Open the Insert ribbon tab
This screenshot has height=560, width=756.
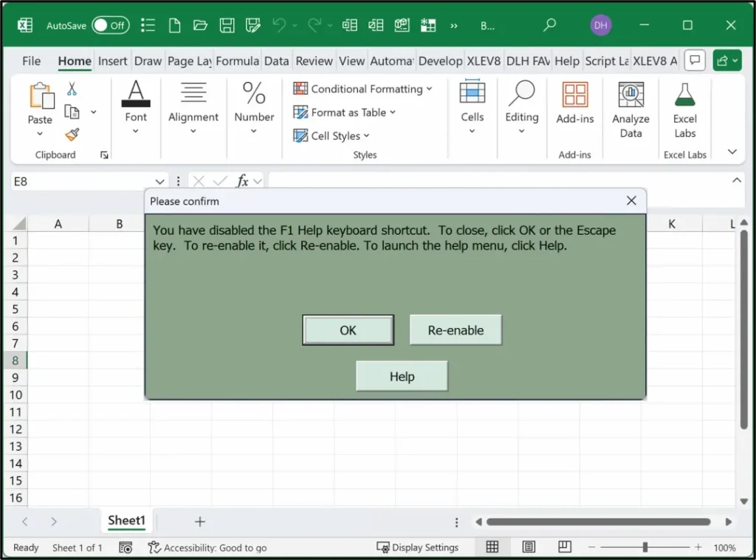coord(112,61)
